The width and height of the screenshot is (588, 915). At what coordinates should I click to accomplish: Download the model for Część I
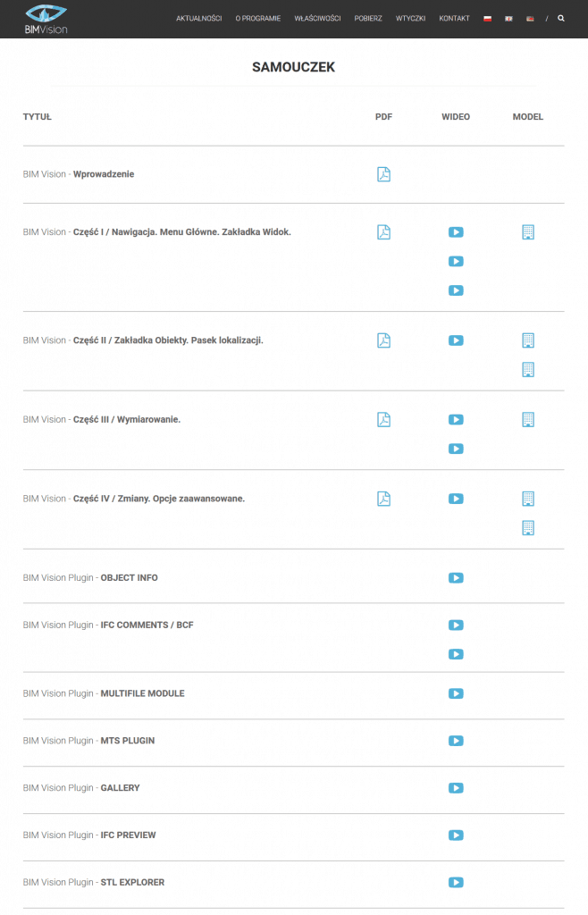(x=528, y=232)
